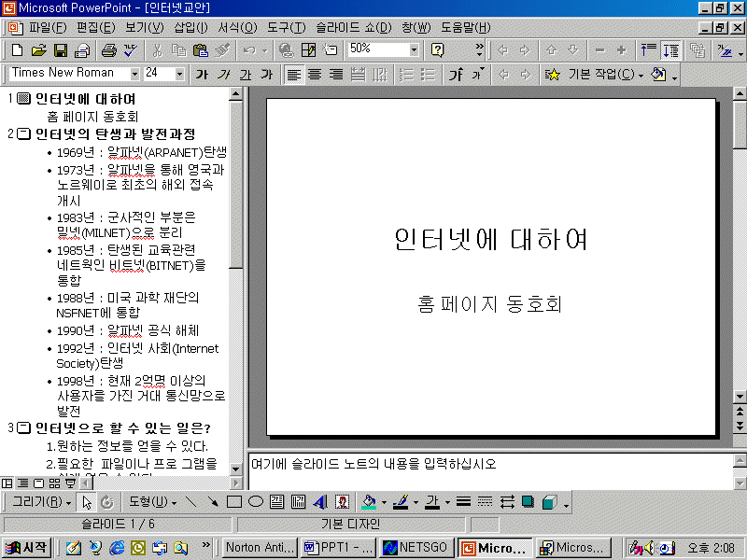747x560 pixels.
Task: Open the 파일(F) menu
Action: (48, 27)
